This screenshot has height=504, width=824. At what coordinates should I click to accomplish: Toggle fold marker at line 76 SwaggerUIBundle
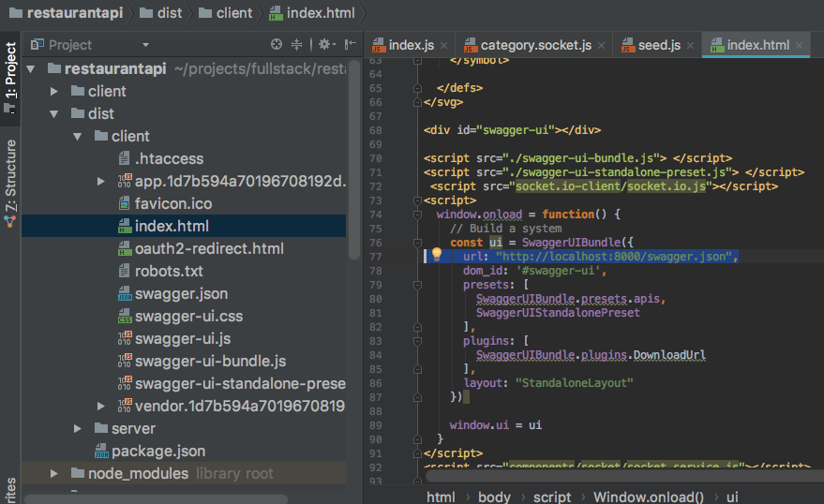pos(417,243)
